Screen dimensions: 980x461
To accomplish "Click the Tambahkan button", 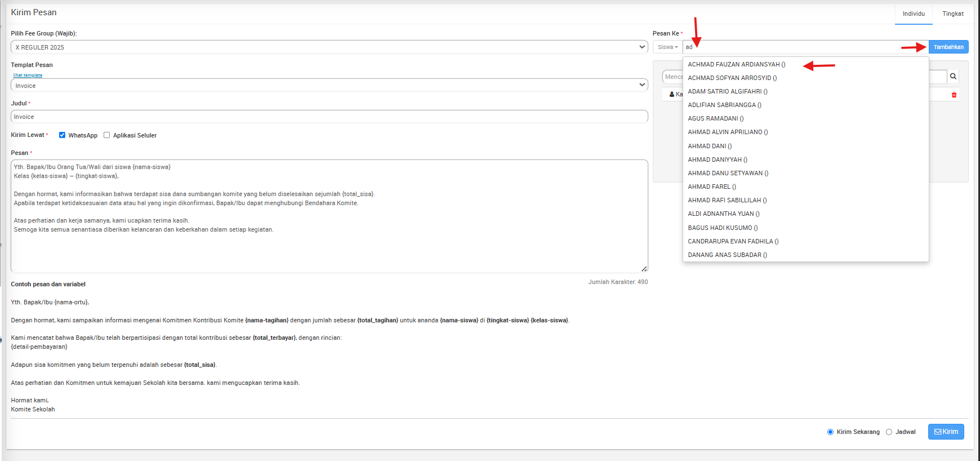I will [948, 47].
